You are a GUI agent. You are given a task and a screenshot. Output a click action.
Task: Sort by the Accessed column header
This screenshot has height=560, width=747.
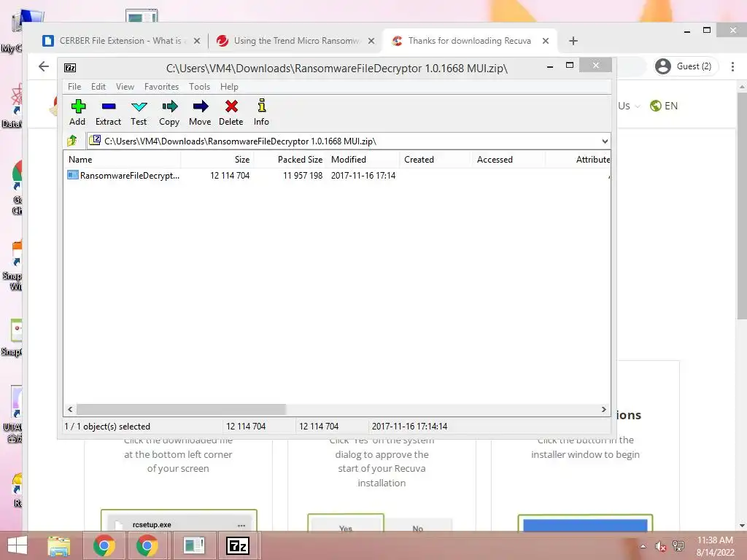tap(508, 160)
